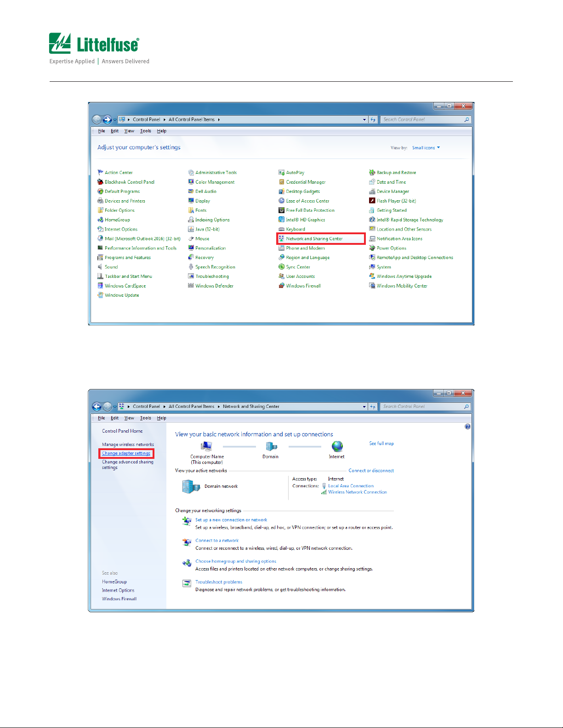This screenshot has width=563, height=728.
Task: Click See full map link
Action: pyautogui.click(x=381, y=444)
